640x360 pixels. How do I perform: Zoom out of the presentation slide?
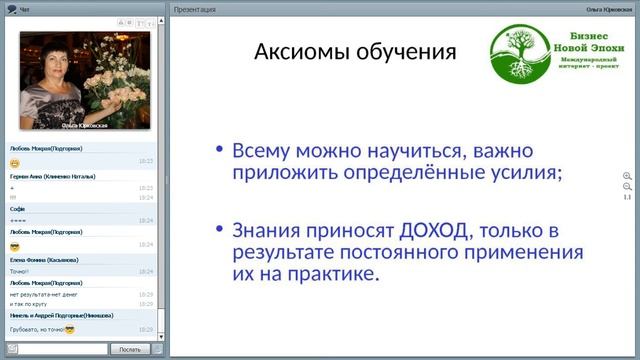[x=627, y=187]
